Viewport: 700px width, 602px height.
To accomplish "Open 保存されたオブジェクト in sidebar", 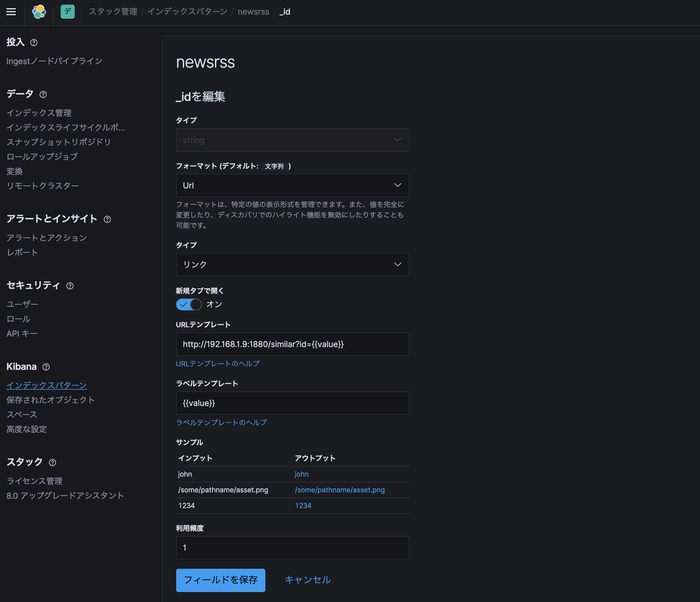I will pos(50,400).
